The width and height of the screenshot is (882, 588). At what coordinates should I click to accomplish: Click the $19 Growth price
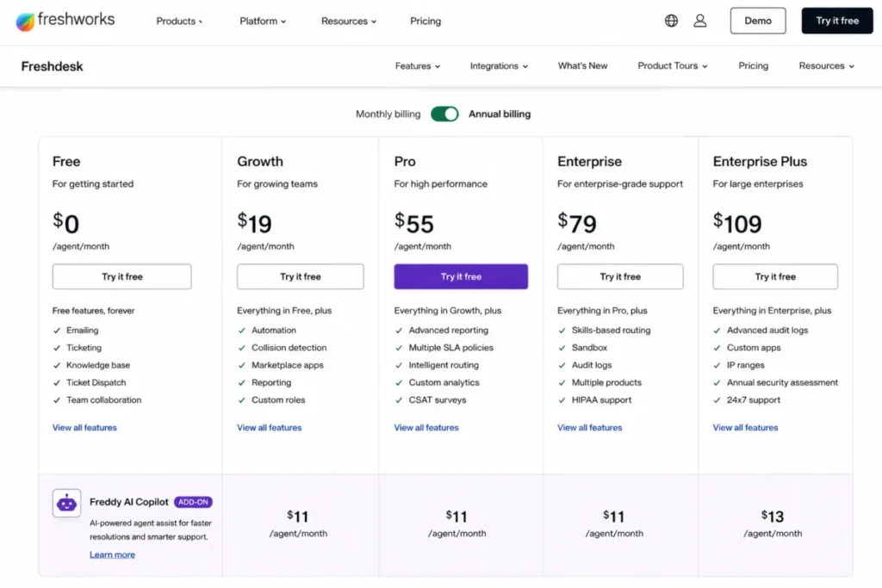point(254,223)
